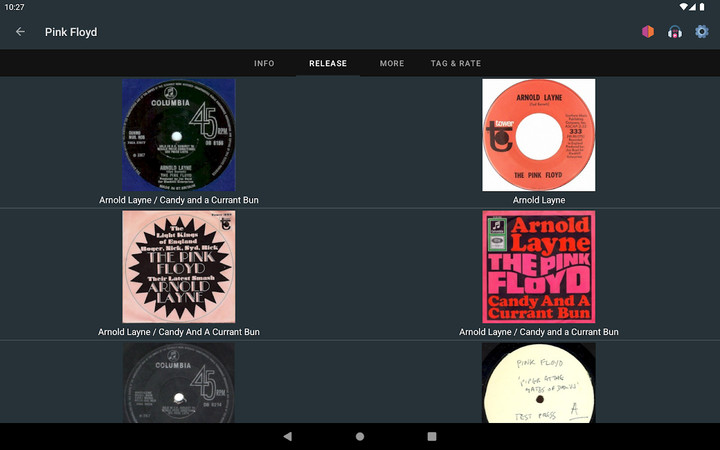Tap 'Arnold Layne' title under Tower record
This screenshot has height=450, width=720.
[x=539, y=200]
